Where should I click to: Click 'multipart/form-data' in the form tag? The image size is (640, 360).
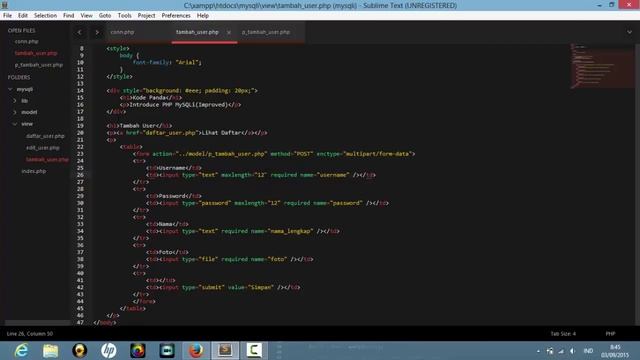378,154
